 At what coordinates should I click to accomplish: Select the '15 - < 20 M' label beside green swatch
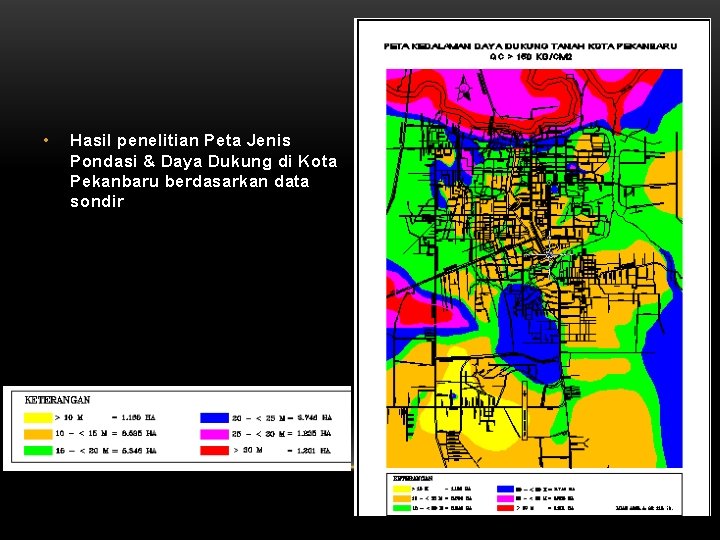(80, 451)
